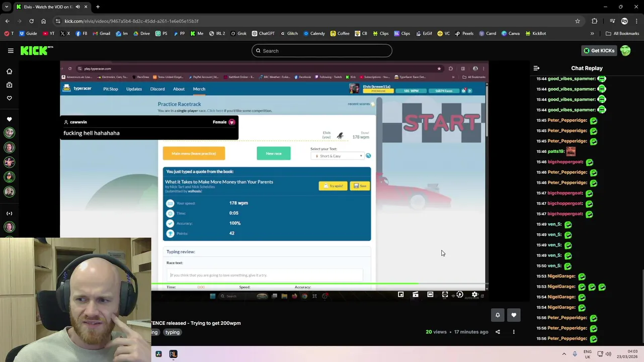Click the address bar URL

coord(131,21)
